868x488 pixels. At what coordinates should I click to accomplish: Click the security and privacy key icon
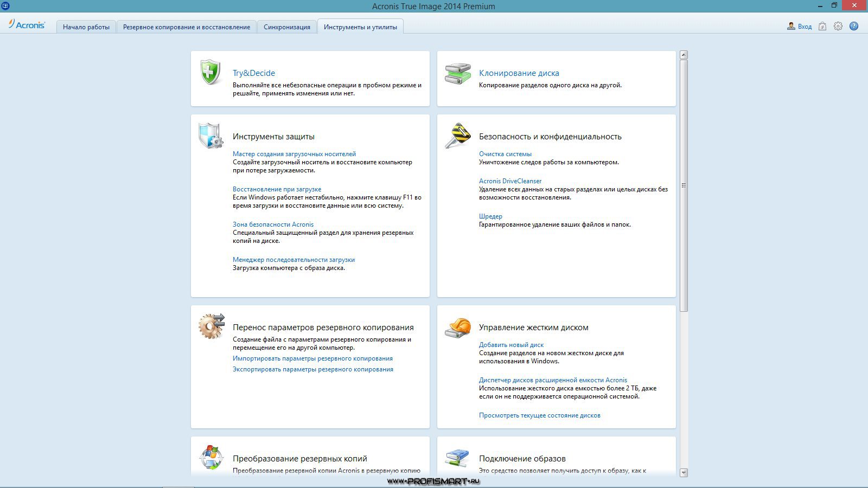coord(457,136)
